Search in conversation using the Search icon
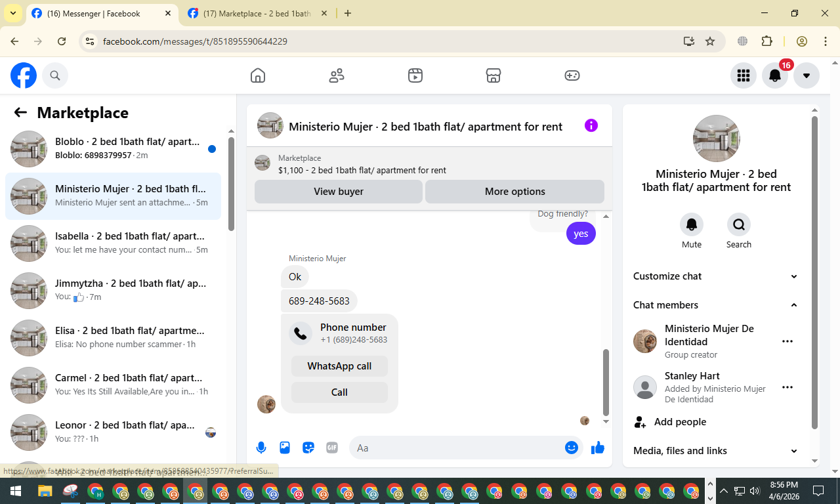 click(739, 224)
